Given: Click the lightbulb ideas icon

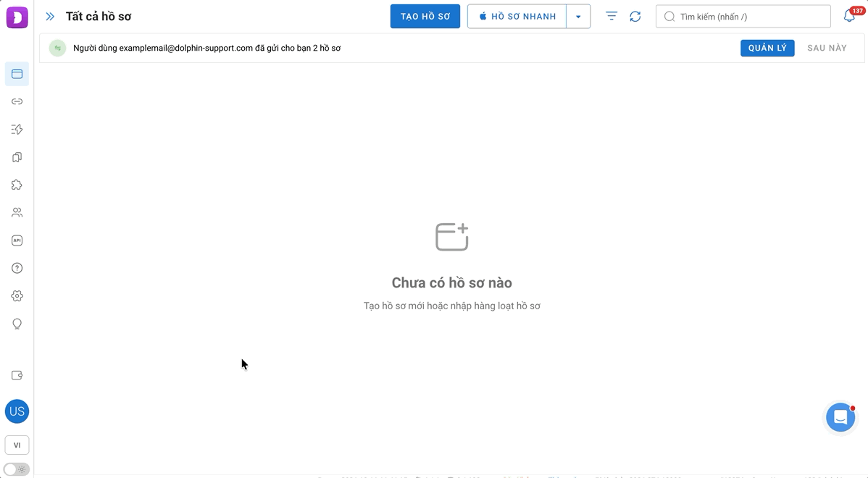Looking at the screenshot, I should tap(17, 324).
